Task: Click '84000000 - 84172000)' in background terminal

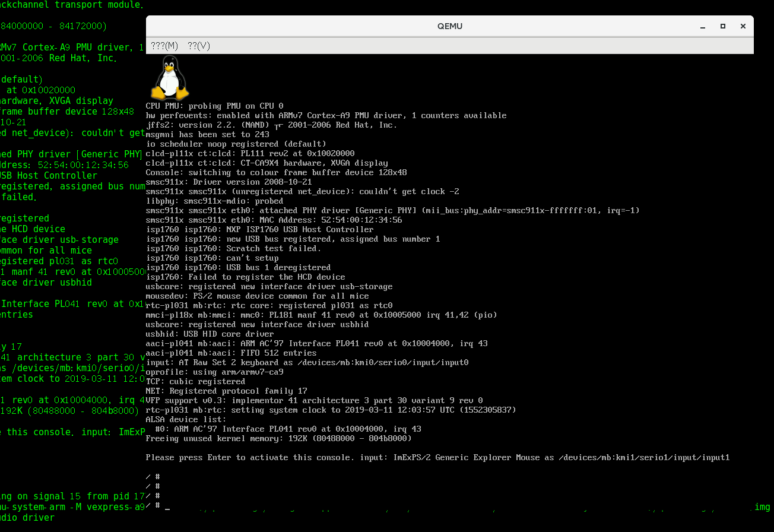Action: pyautogui.click(x=53, y=26)
